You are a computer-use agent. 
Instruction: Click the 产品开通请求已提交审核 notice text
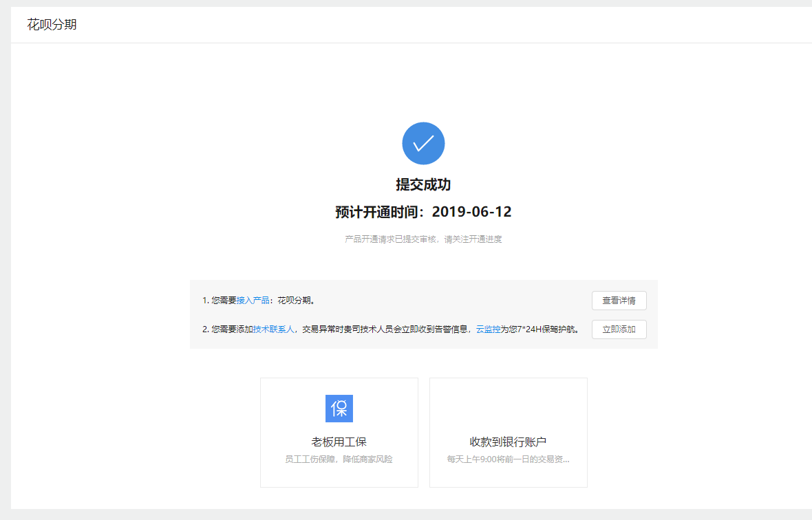coord(424,239)
